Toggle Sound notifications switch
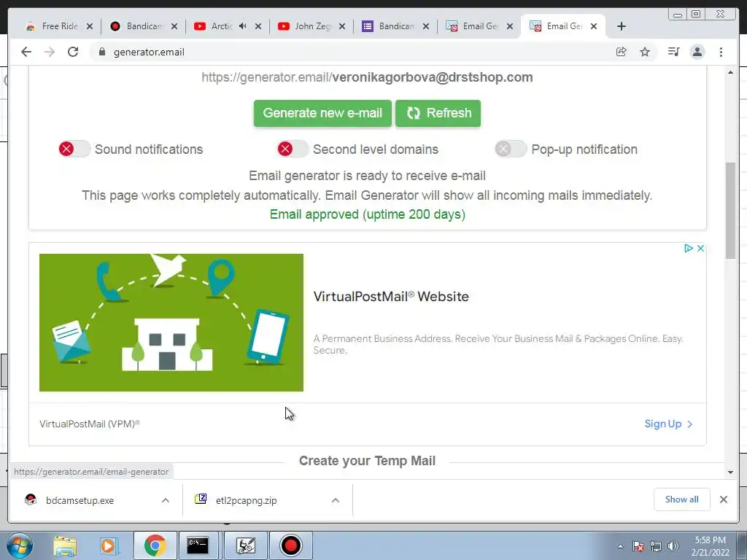The image size is (747, 560). pyautogui.click(x=74, y=149)
